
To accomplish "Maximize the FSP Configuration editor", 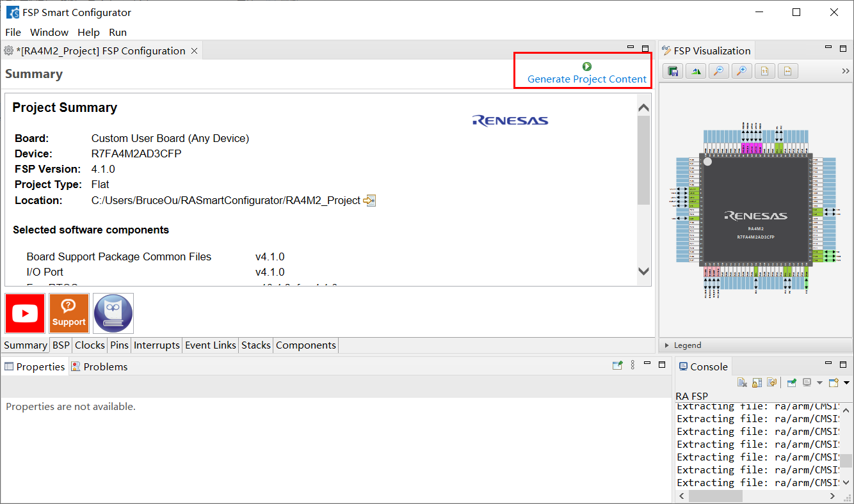I will pos(645,49).
